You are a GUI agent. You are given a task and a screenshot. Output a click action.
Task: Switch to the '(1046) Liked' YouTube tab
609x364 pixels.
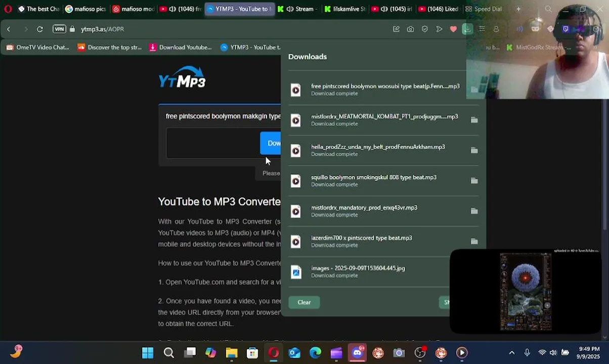click(x=439, y=9)
